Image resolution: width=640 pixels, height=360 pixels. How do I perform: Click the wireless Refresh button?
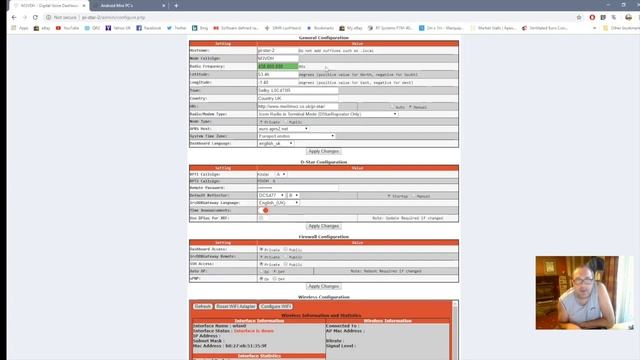click(x=202, y=307)
